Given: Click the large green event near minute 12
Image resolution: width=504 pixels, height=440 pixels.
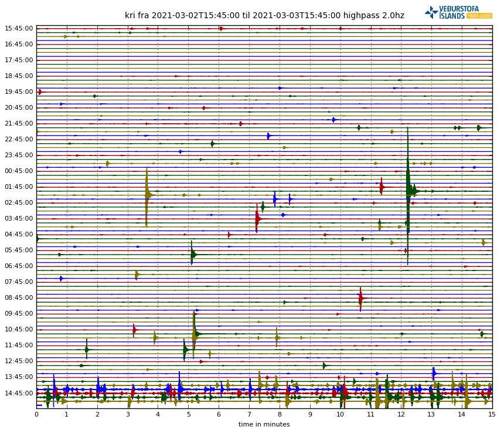Looking at the screenshot, I should 409,189.
